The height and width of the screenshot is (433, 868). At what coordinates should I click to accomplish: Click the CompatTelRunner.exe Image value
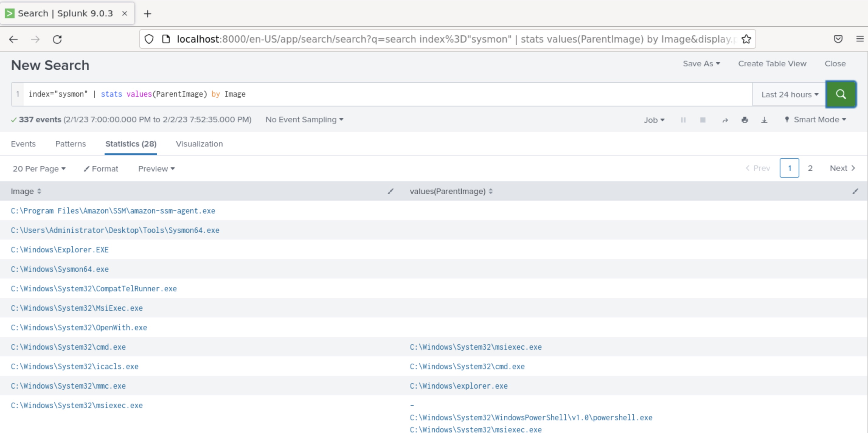pos(94,289)
